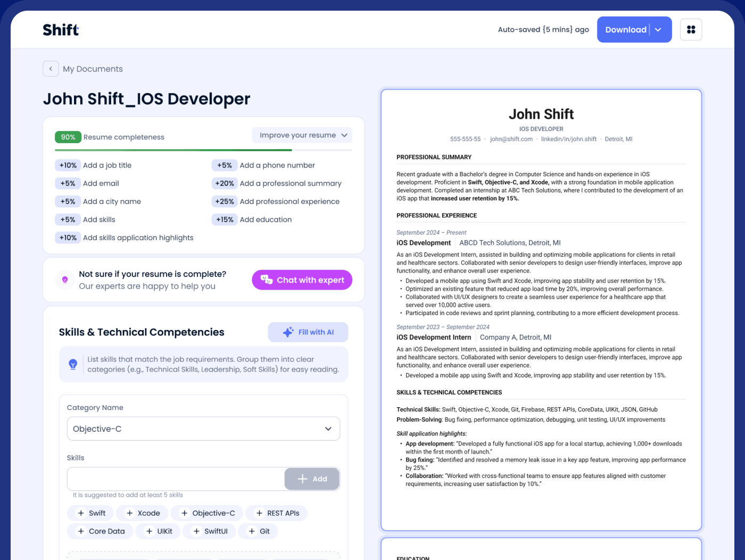Click the 90% completeness badge
This screenshot has width=745, height=560.
tap(68, 137)
